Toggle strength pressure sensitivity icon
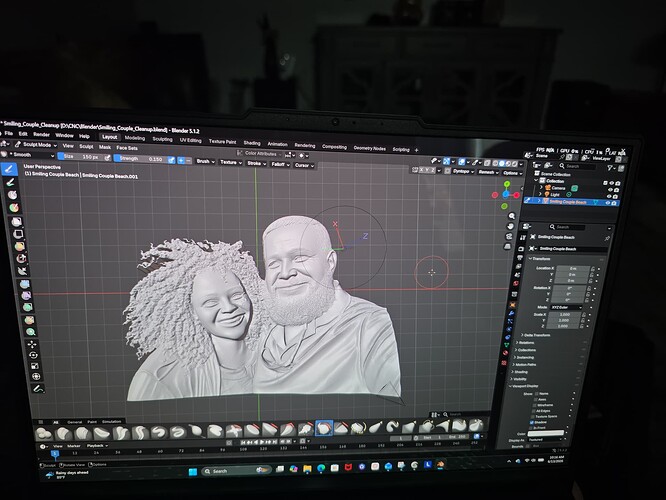The width and height of the screenshot is (666, 500). pos(171,160)
